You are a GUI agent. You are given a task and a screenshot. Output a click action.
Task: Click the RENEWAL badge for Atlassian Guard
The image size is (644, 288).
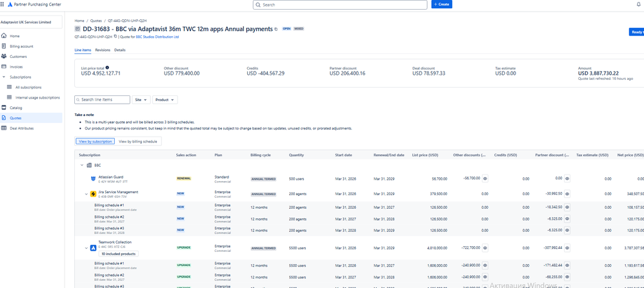184,179
